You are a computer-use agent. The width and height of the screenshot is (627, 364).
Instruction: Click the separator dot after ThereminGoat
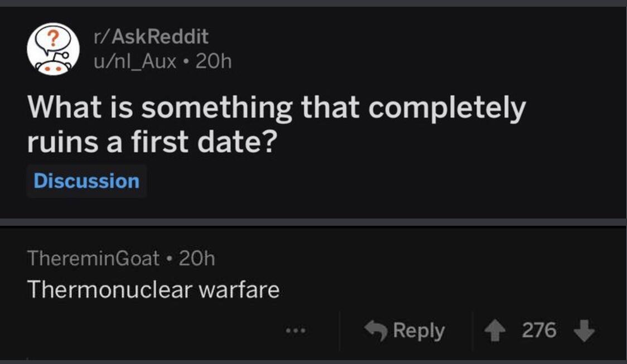tap(168, 259)
